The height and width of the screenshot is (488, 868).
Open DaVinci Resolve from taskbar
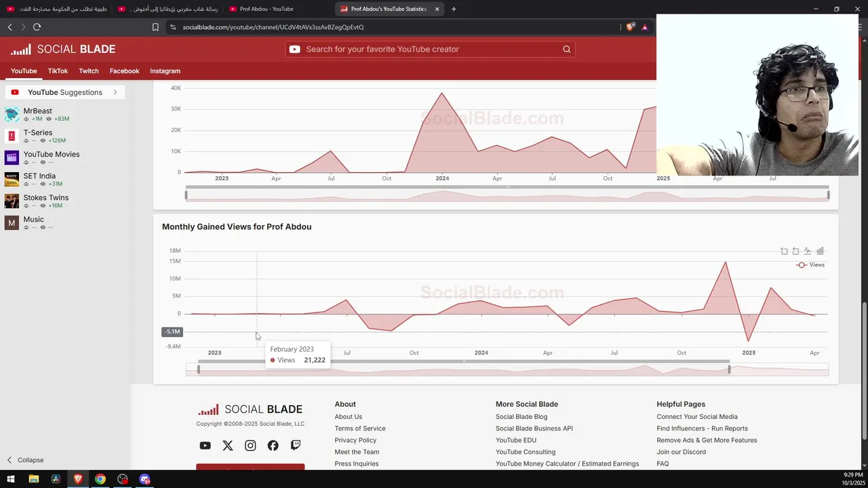pyautogui.click(x=56, y=479)
